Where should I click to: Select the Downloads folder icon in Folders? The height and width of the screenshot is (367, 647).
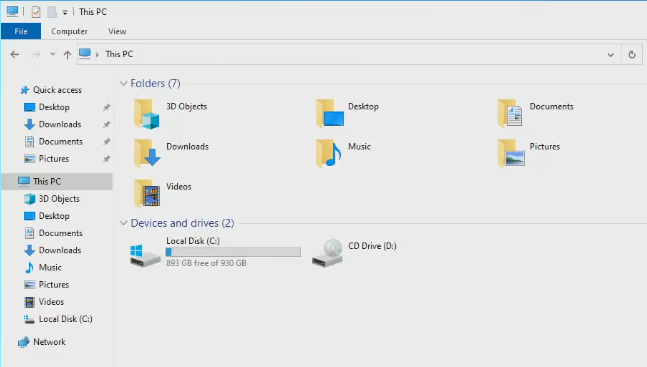click(147, 153)
